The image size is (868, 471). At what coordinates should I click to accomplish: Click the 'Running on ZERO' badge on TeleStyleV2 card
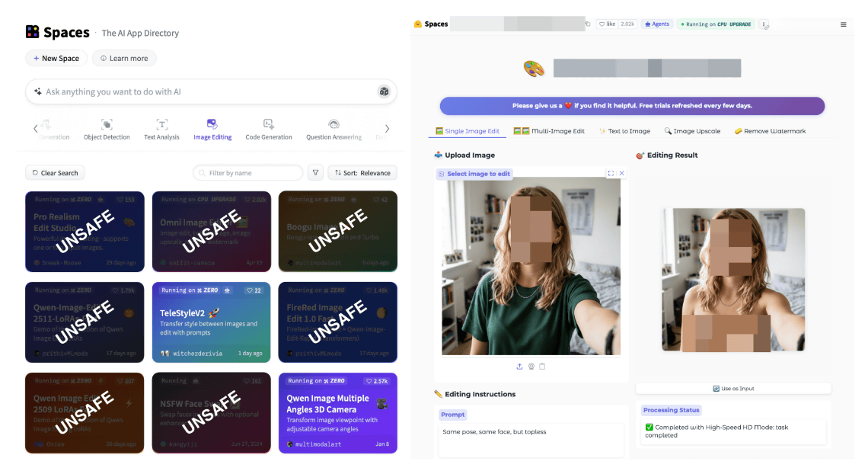point(190,290)
